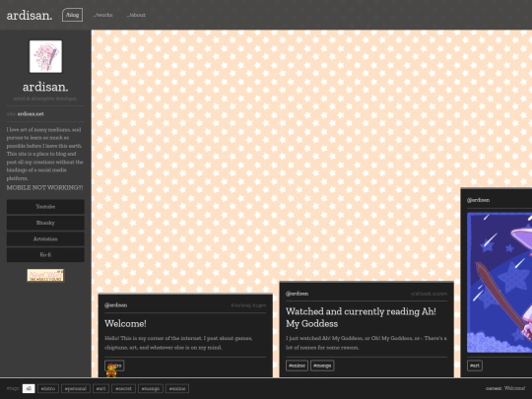
Task: Open the ../about page
Action: tap(136, 15)
